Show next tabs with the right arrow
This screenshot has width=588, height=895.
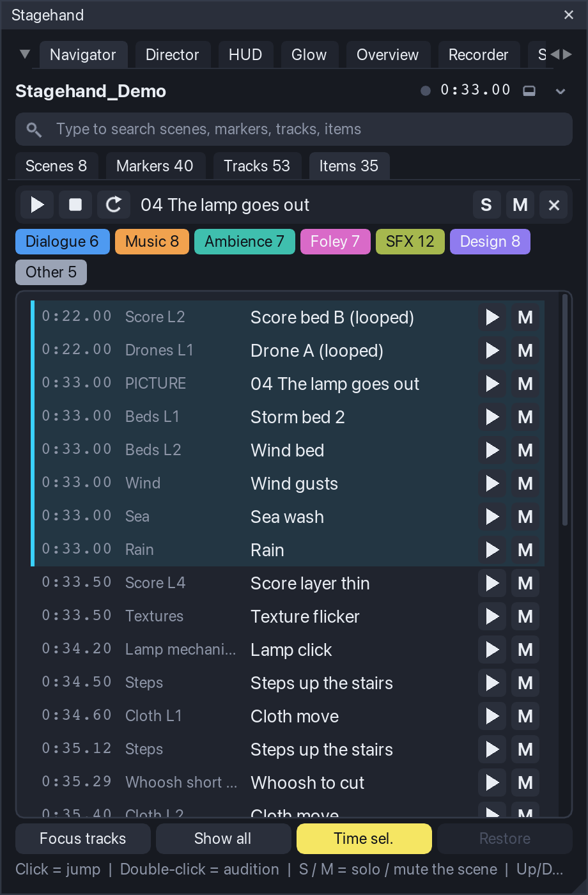[566, 54]
